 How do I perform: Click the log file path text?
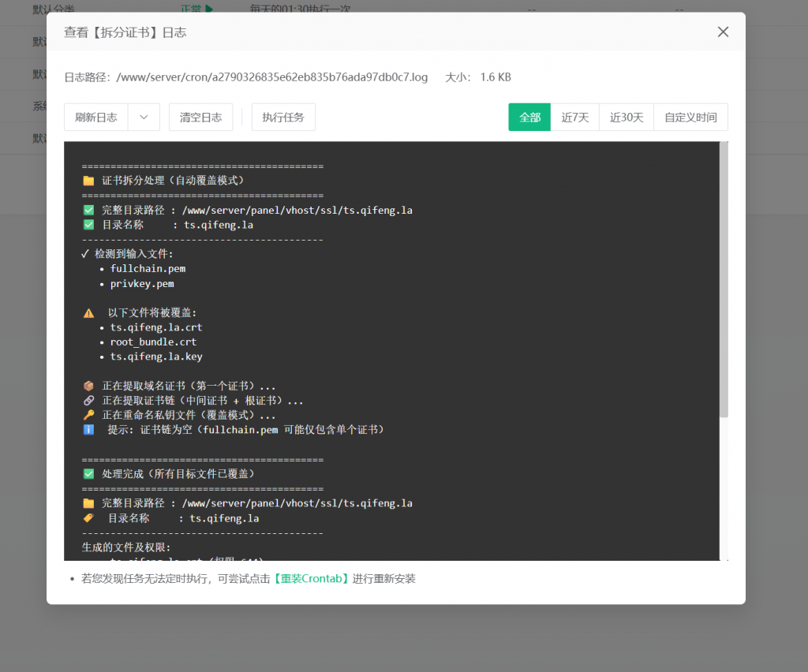tap(272, 77)
